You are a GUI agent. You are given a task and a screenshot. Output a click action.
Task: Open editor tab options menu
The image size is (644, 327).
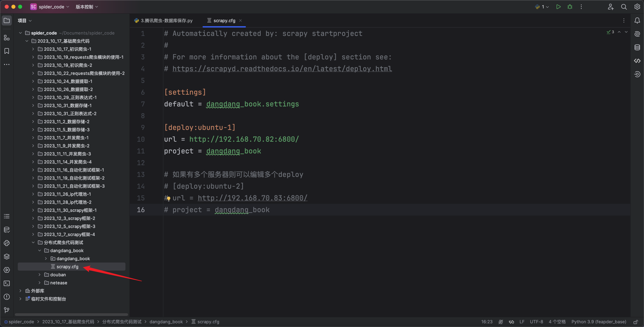pos(624,20)
